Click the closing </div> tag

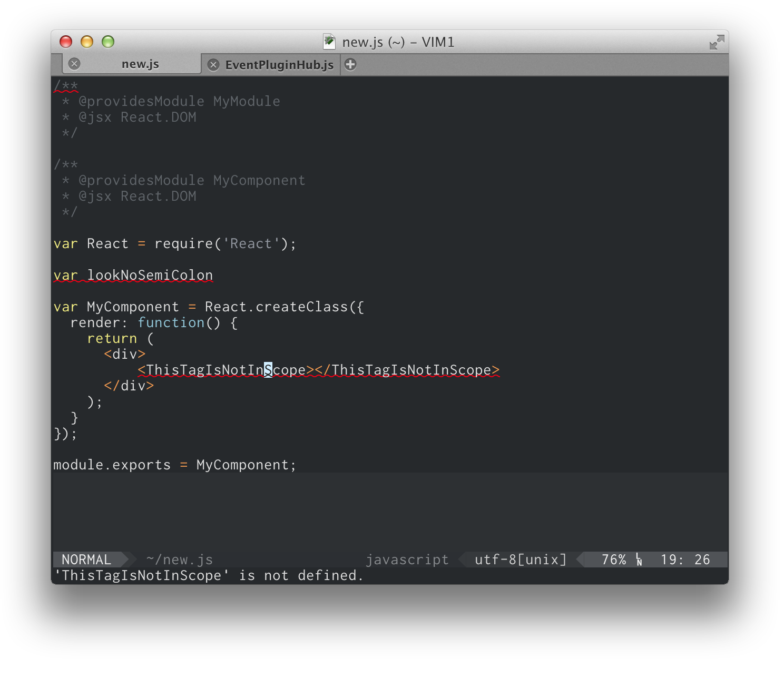[x=129, y=386]
